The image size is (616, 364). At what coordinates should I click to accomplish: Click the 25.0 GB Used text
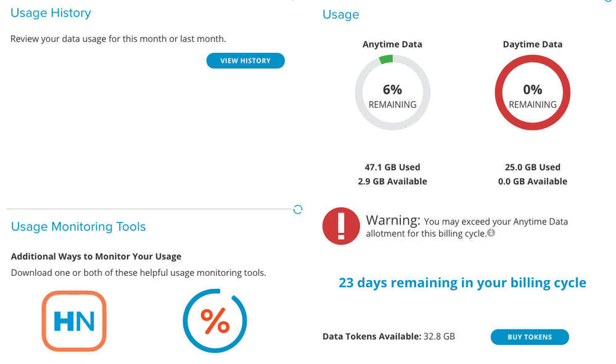tap(532, 167)
